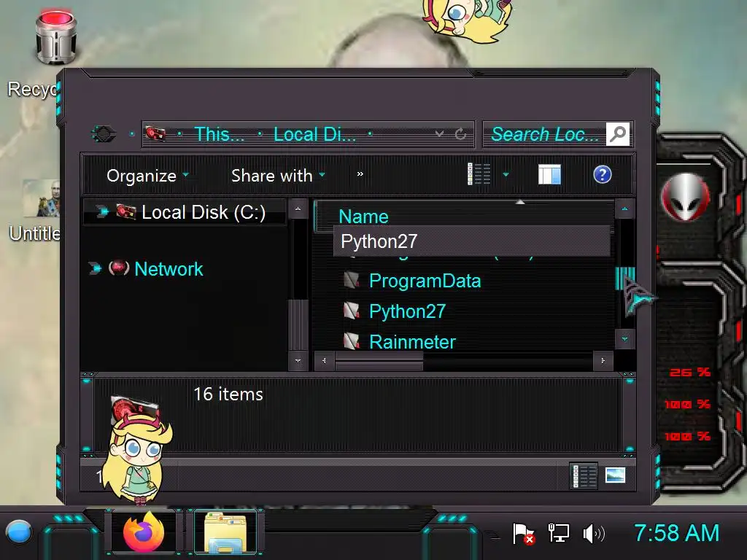
Task: Open Explorer help
Action: pyautogui.click(x=602, y=174)
